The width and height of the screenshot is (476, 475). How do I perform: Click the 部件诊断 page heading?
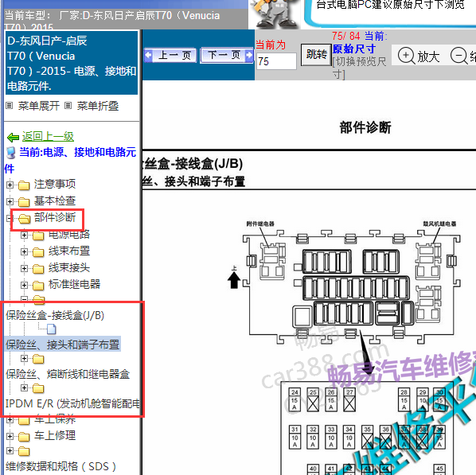(365, 127)
